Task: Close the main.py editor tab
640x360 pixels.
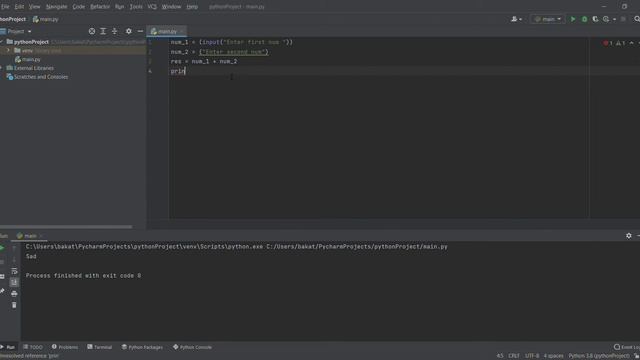Action: (x=182, y=31)
